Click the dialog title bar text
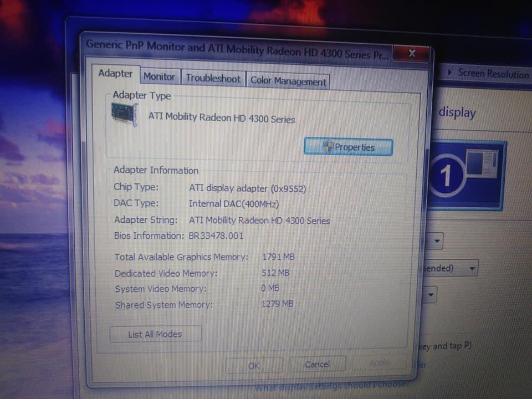Image resolution: width=532 pixels, height=399 pixels. 237,49
